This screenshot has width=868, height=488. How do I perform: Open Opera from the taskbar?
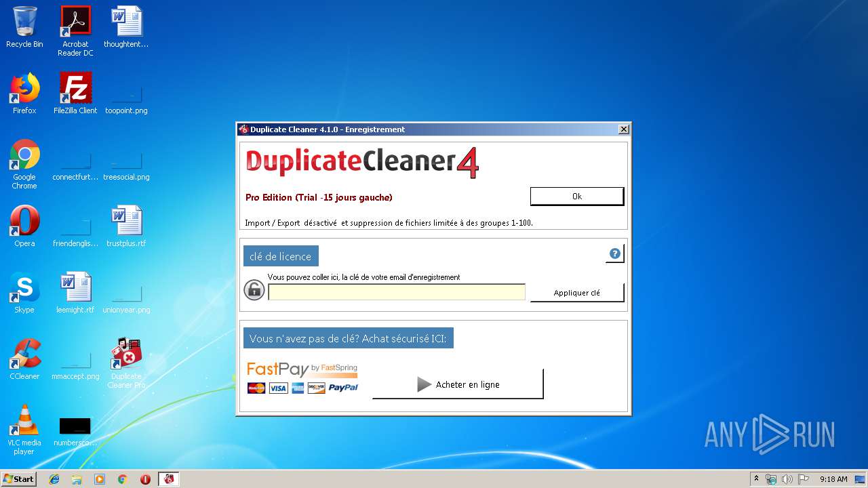(x=145, y=479)
